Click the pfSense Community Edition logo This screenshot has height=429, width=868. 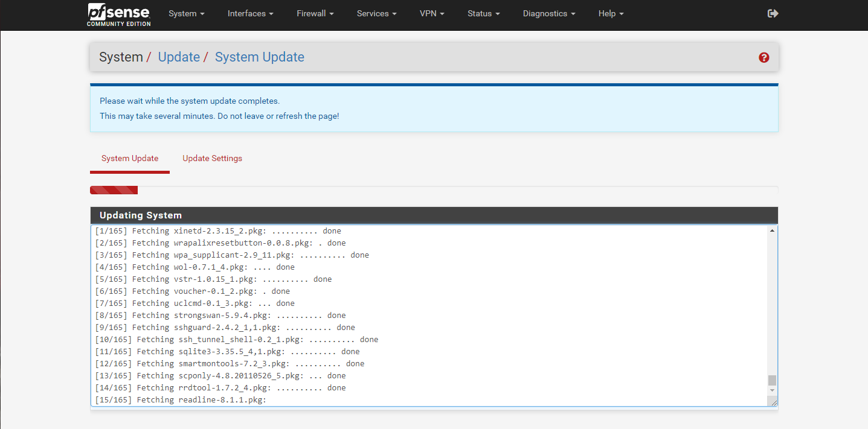119,14
